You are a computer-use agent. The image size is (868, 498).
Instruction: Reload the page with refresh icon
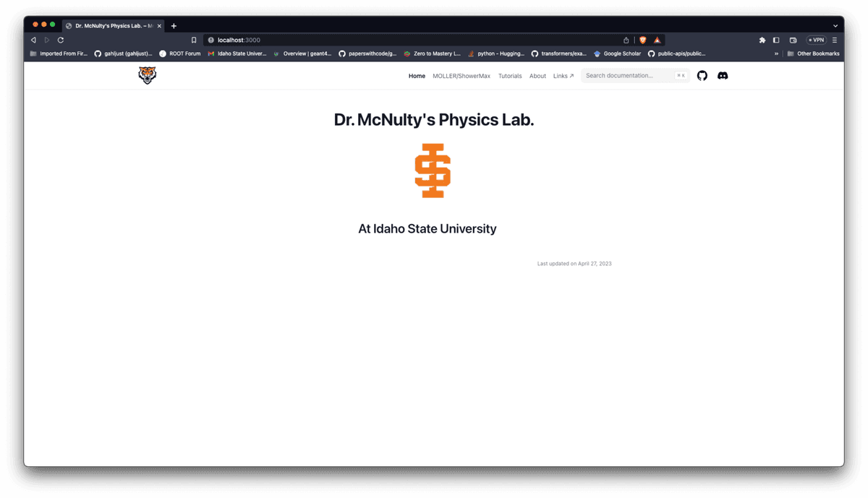[61, 40]
